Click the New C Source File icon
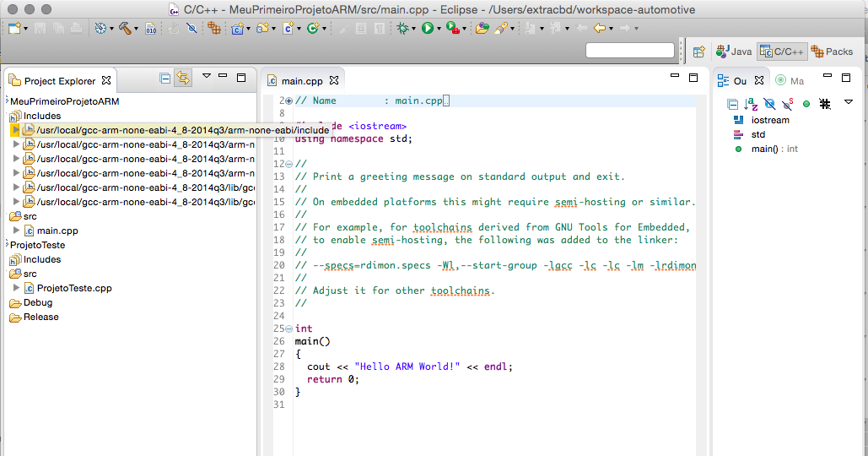The height and width of the screenshot is (456, 868). tap(288, 28)
